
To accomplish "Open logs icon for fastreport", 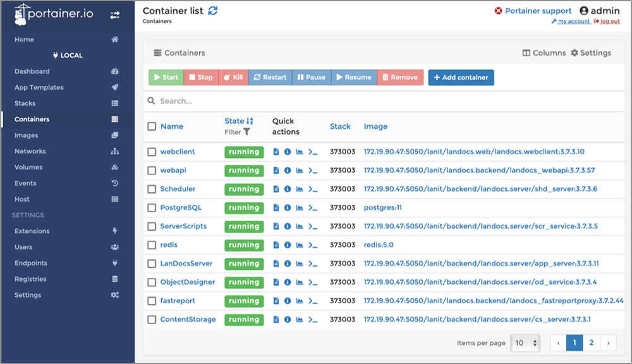I will click(x=276, y=301).
